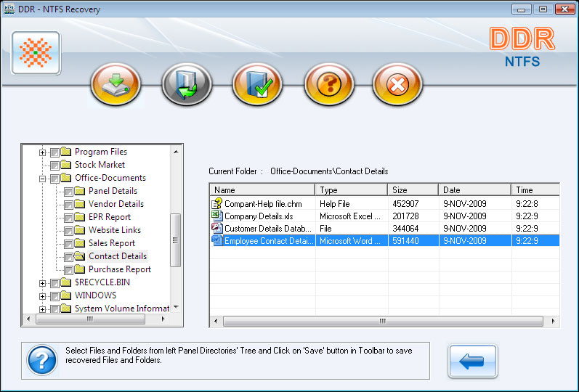Click the size value 344064
The width and height of the screenshot is (579, 392).
click(405, 228)
